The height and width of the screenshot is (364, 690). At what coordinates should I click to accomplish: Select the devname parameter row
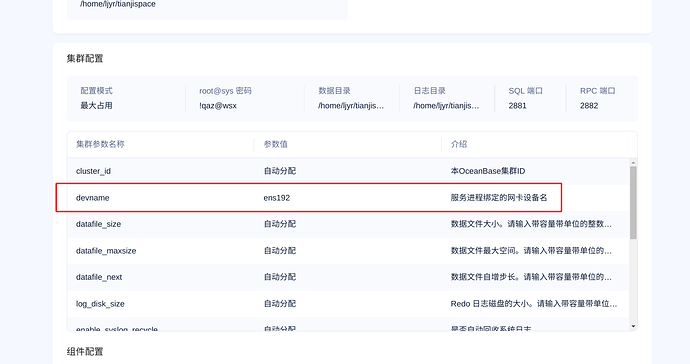click(x=348, y=198)
